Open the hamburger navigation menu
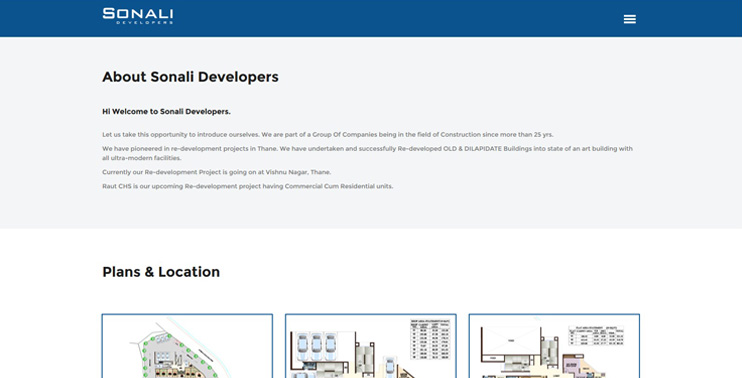The image size is (742, 378). (x=629, y=19)
